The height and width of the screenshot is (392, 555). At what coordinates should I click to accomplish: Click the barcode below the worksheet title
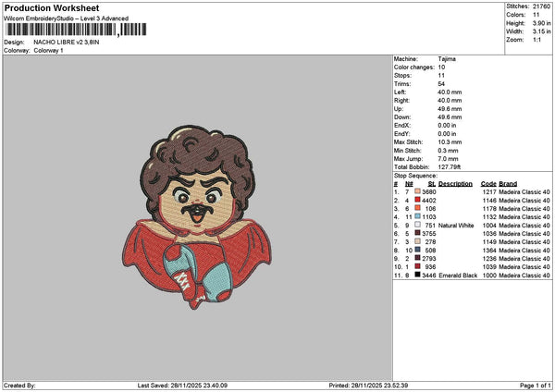(x=76, y=30)
